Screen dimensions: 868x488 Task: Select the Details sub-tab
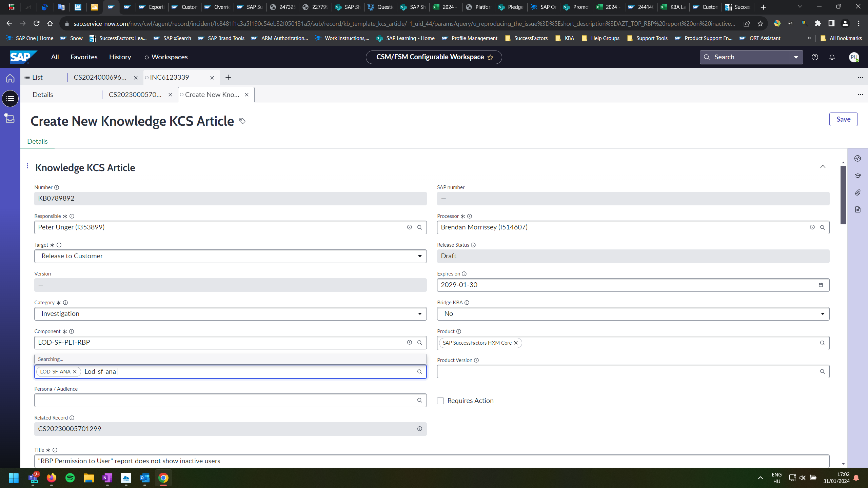tap(43, 95)
